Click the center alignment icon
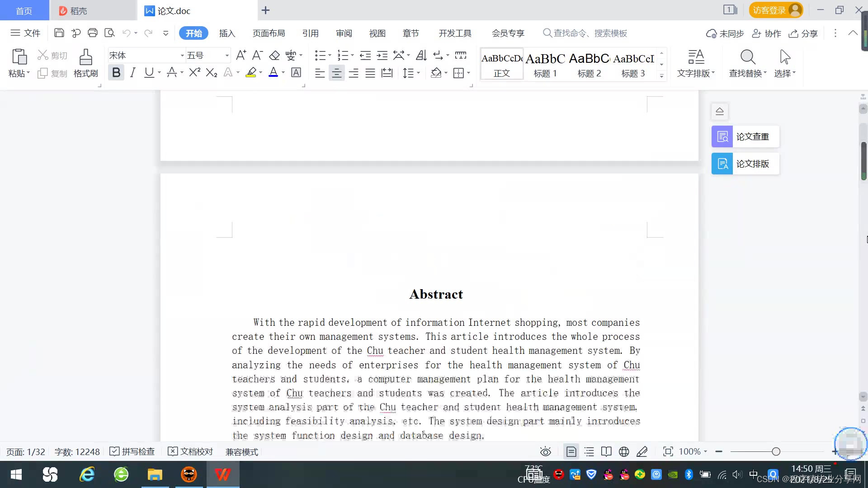This screenshot has width=868, height=488. tap(336, 73)
